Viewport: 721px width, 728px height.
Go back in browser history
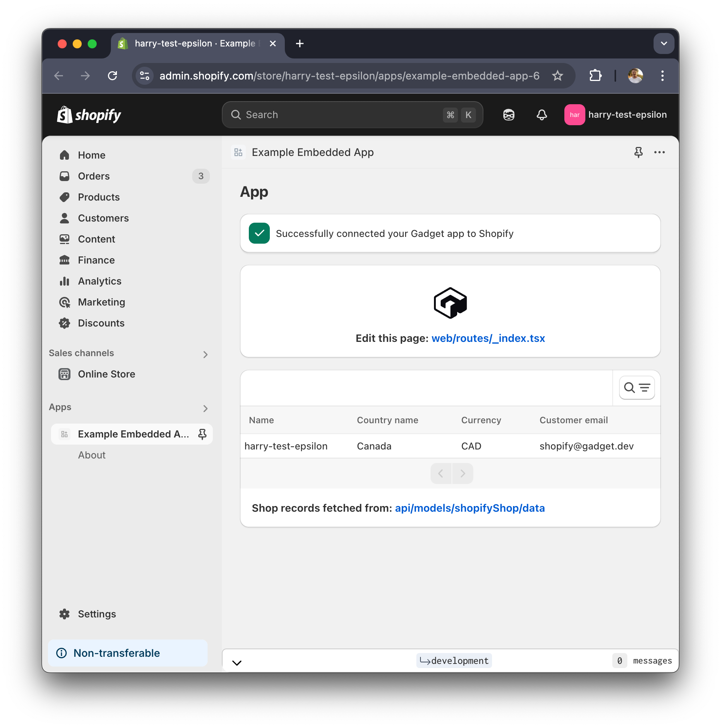58,76
